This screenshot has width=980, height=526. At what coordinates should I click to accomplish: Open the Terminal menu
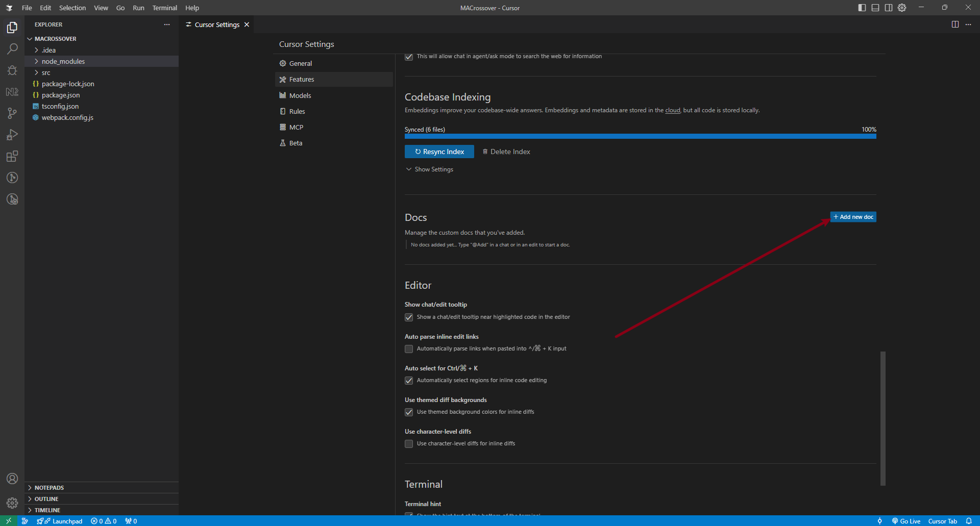pyautogui.click(x=164, y=8)
